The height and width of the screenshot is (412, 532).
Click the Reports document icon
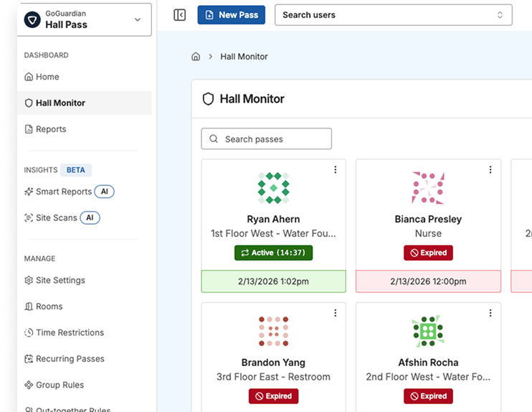click(29, 129)
